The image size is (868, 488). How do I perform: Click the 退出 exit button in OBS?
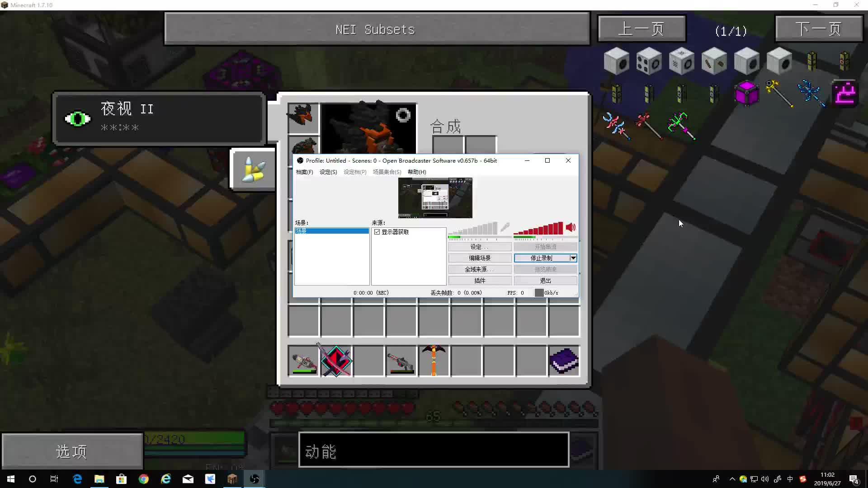pos(546,281)
